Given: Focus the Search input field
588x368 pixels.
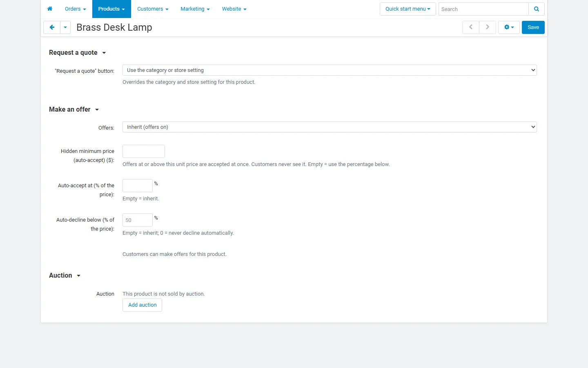Looking at the screenshot, I should (x=483, y=9).
